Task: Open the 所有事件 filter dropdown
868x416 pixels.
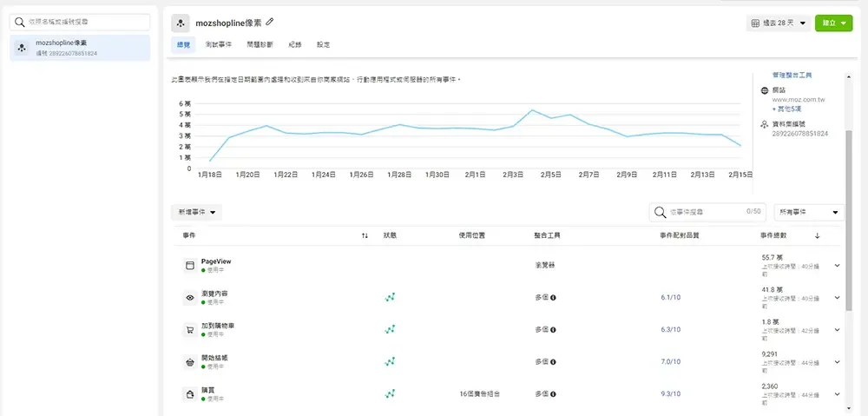Action: point(809,212)
